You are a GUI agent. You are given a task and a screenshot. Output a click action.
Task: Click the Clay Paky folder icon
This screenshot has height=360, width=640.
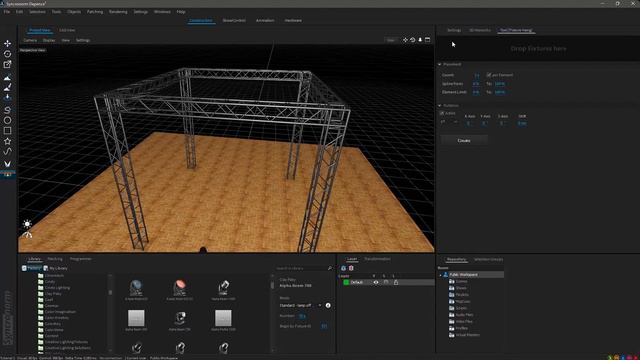pyautogui.click(x=40, y=293)
